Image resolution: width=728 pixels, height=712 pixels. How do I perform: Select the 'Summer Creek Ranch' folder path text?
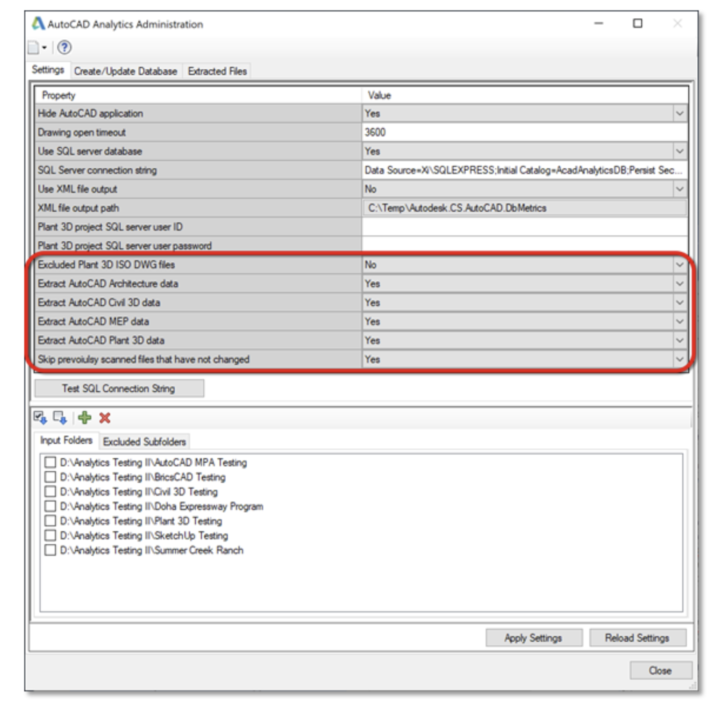coord(152,550)
